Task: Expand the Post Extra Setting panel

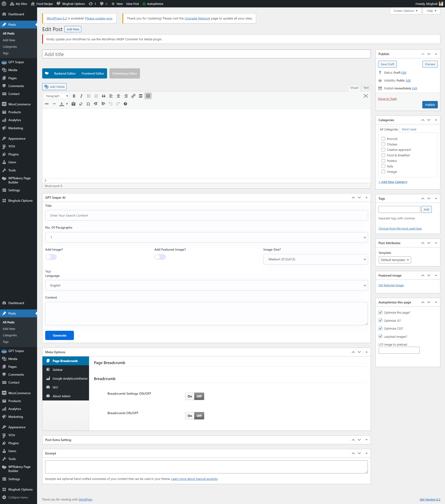Action: click(x=367, y=440)
